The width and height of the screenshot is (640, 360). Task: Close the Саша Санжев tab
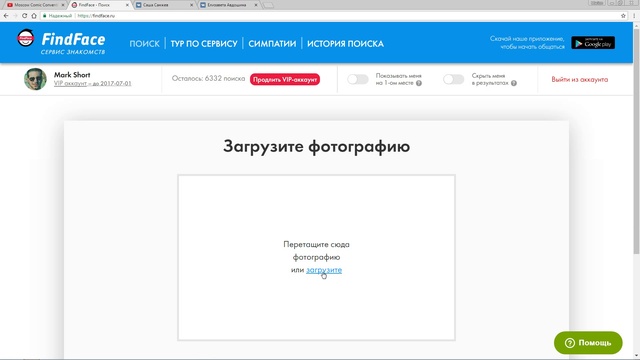(191, 5)
